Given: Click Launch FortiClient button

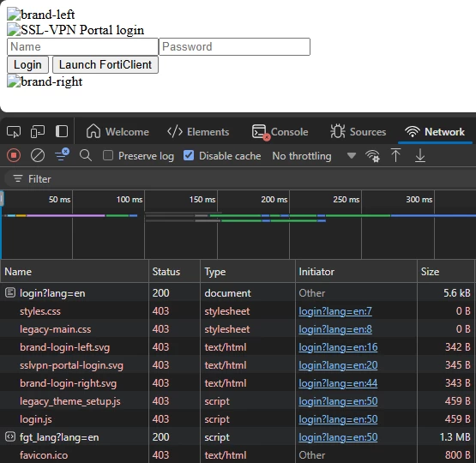Looking at the screenshot, I should [x=105, y=64].
